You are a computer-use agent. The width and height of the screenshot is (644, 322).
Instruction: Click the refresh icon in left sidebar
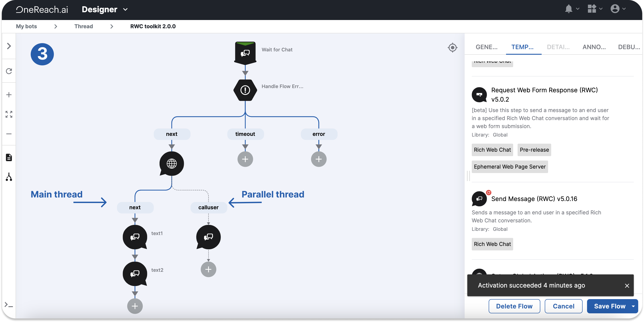[x=9, y=71]
